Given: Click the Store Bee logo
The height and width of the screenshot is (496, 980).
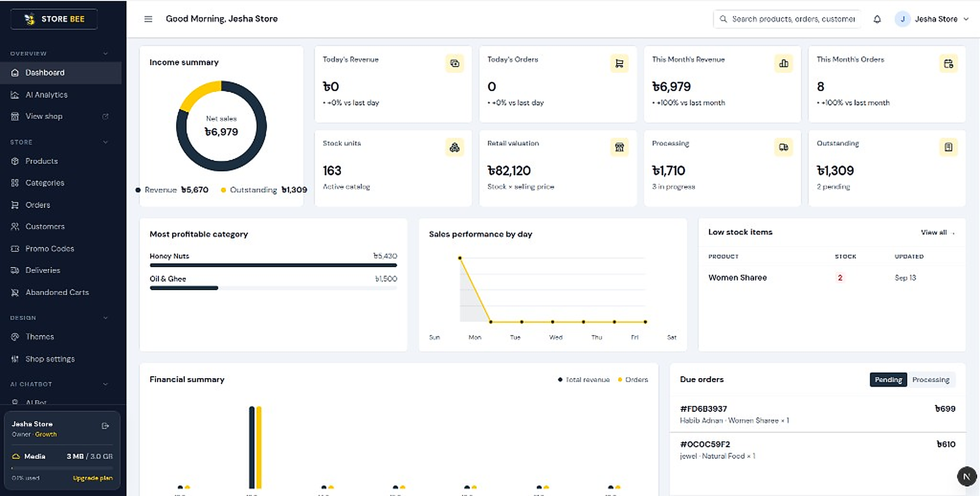Looking at the screenshot, I should click(x=54, y=19).
